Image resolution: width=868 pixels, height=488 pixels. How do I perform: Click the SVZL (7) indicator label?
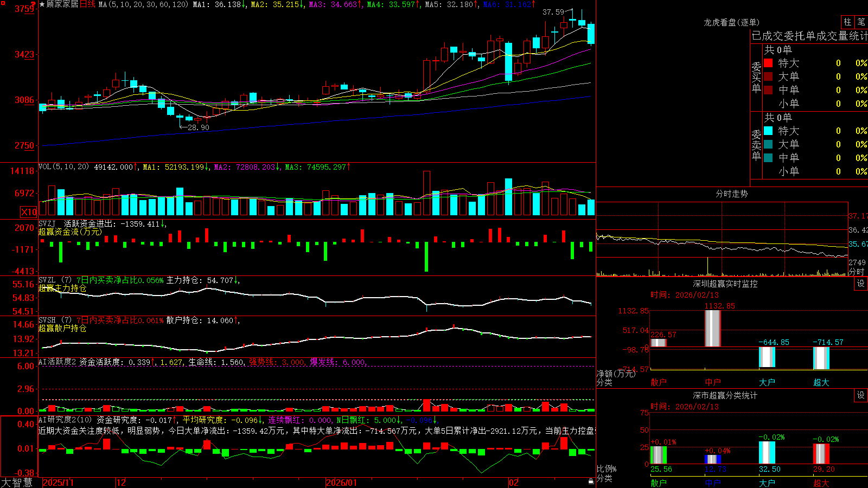[55, 280]
